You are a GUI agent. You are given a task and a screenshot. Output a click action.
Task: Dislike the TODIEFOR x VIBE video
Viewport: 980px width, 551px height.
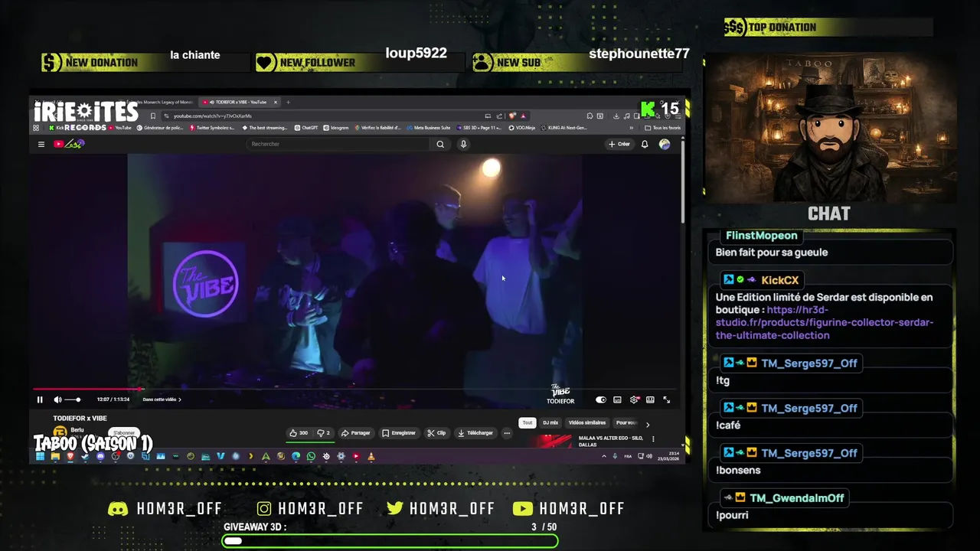pos(323,433)
